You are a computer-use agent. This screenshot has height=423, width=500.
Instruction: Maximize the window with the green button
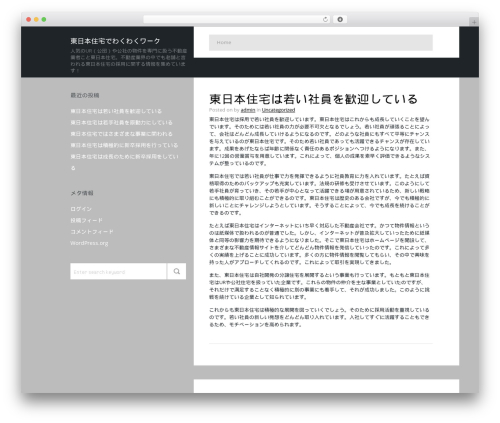[x=44, y=20]
